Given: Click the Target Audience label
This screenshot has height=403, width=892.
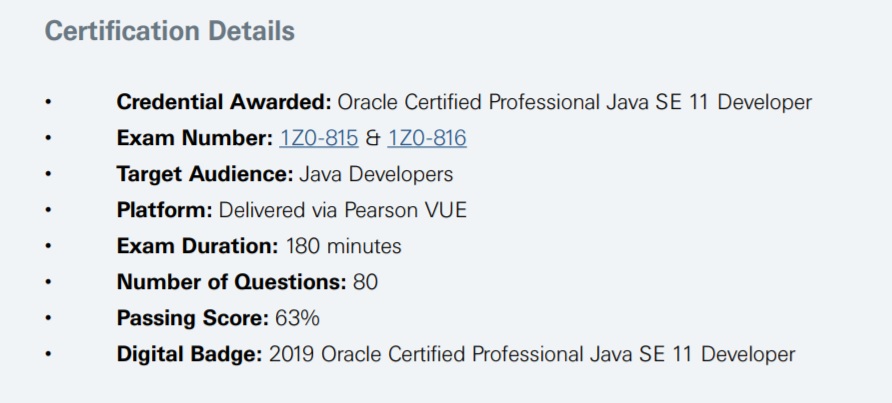Looking at the screenshot, I should (x=204, y=174).
